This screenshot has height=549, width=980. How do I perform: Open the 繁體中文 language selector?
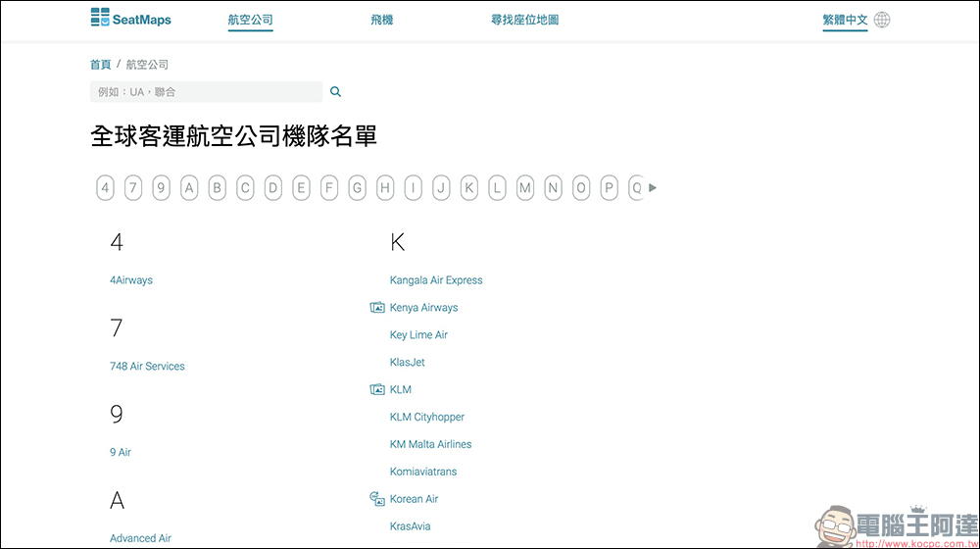click(845, 20)
